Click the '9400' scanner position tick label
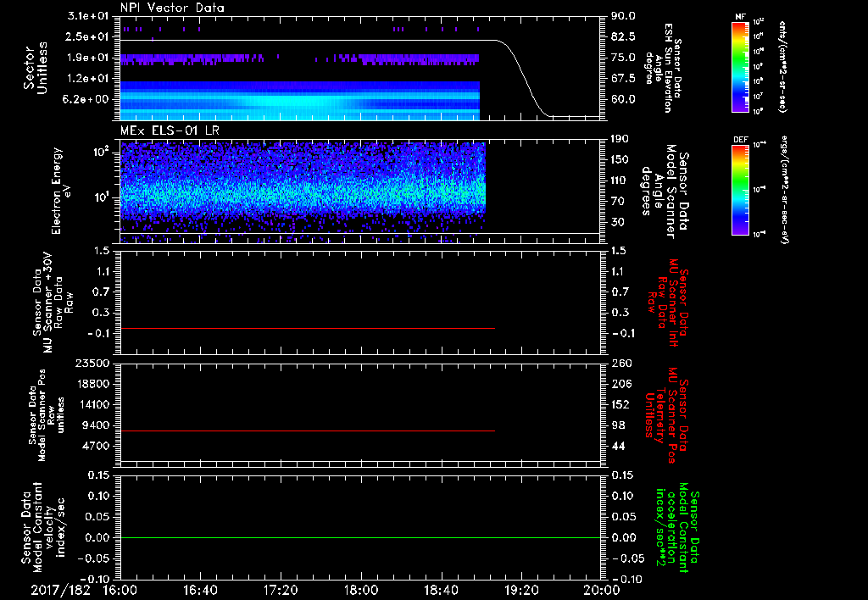Image resolution: width=868 pixels, height=600 pixels. pyautogui.click(x=95, y=425)
